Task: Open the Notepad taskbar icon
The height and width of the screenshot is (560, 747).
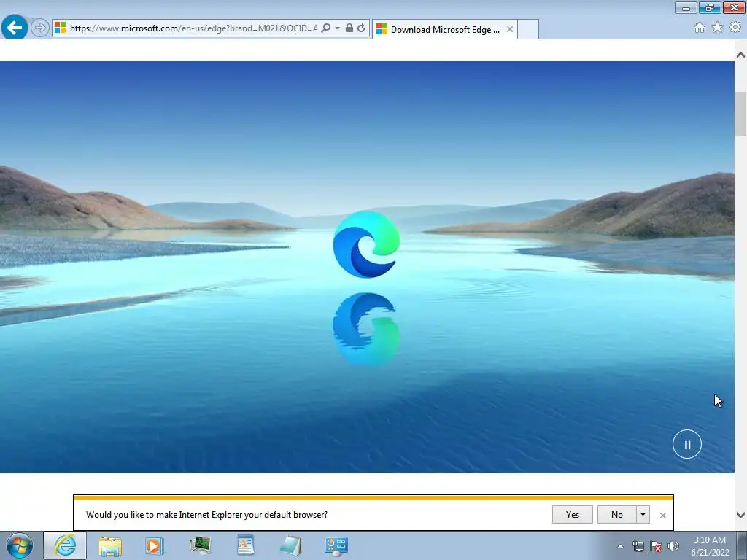Action: (x=291, y=545)
